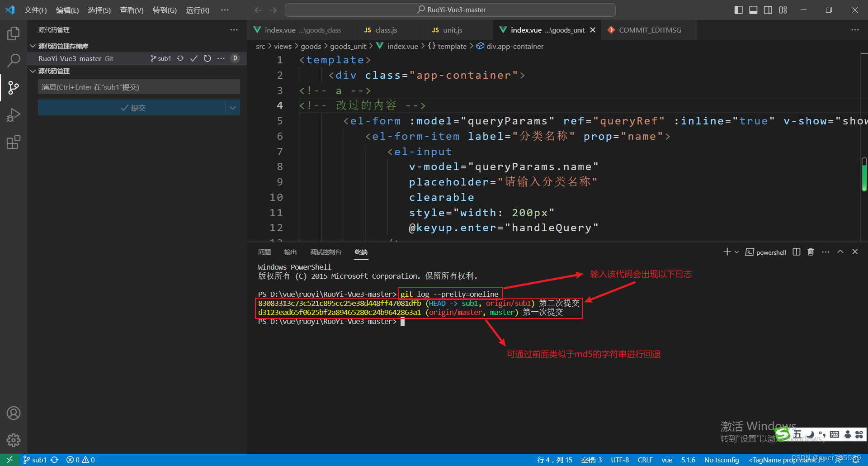Click 'goods_unit' in the breadcrumb
This screenshot has height=466, width=868.
[348, 46]
